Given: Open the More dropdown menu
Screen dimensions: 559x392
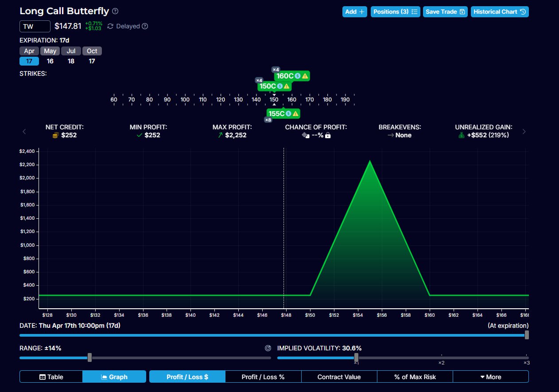Looking at the screenshot, I should click(490, 377).
